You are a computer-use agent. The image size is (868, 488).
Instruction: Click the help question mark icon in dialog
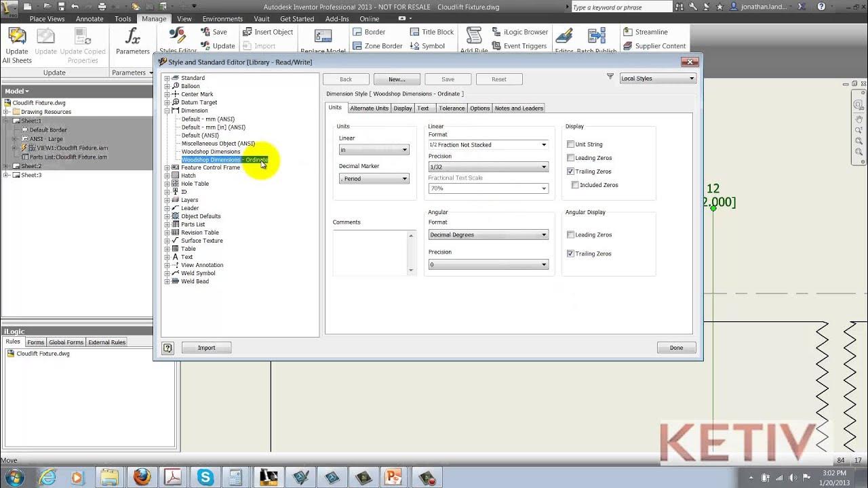tap(167, 348)
